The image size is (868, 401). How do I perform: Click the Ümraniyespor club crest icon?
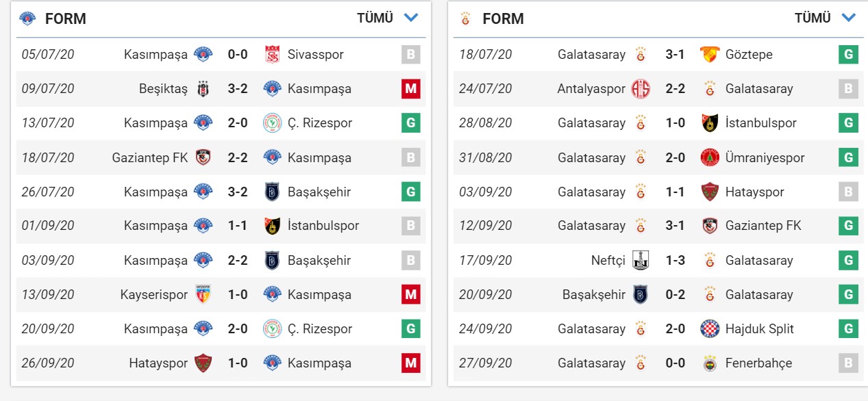[710, 157]
